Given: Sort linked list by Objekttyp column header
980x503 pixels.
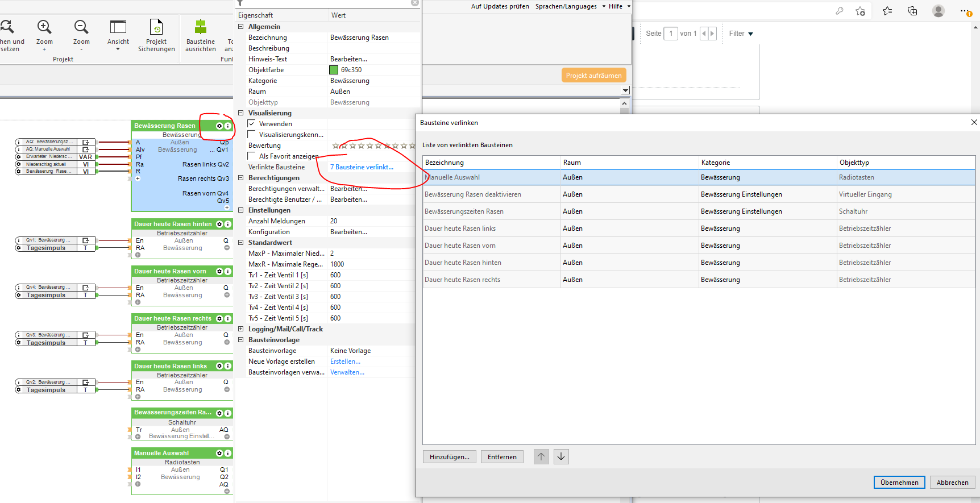Looking at the screenshot, I should click(x=906, y=163).
